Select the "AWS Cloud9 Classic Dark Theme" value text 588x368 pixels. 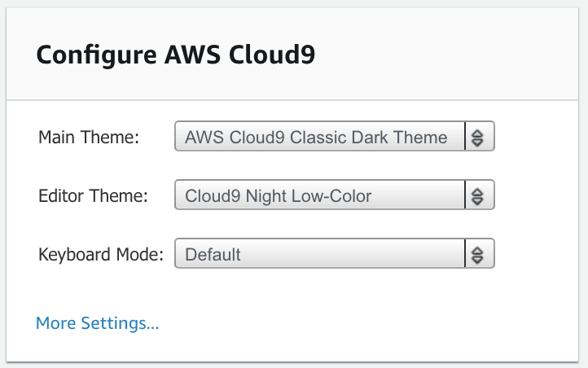click(316, 138)
